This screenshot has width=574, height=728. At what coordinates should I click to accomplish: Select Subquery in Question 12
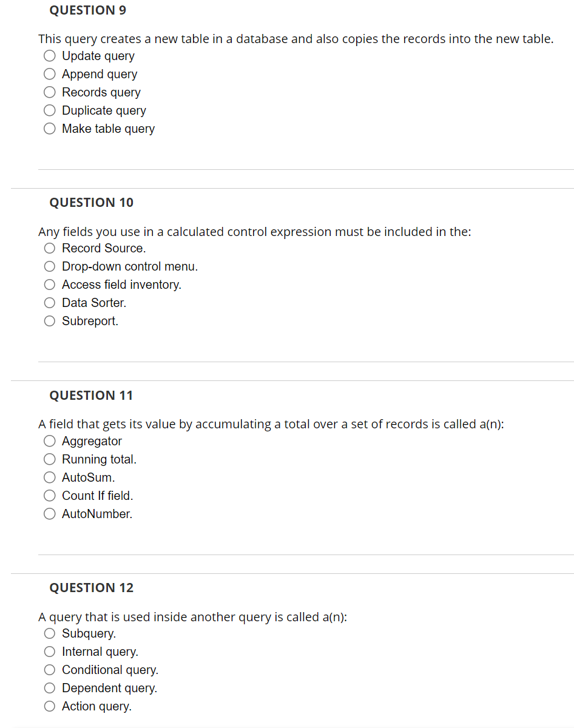pos(49,633)
